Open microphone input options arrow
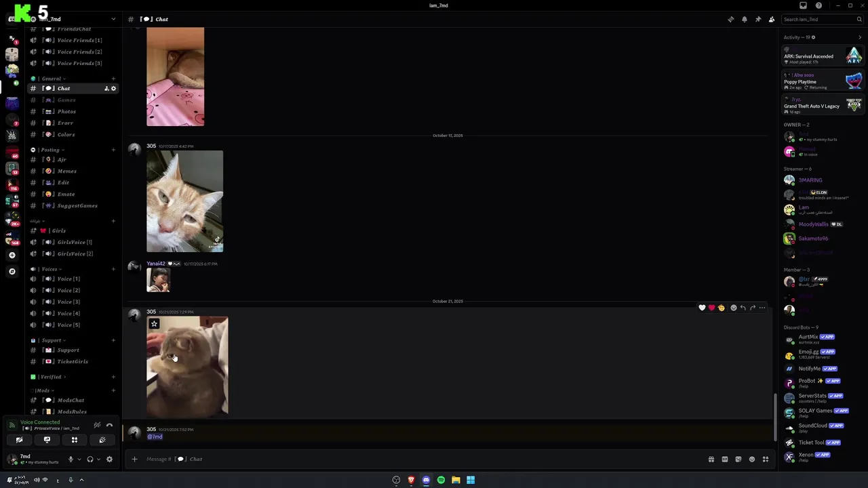The width and height of the screenshot is (868, 488). 79,459
